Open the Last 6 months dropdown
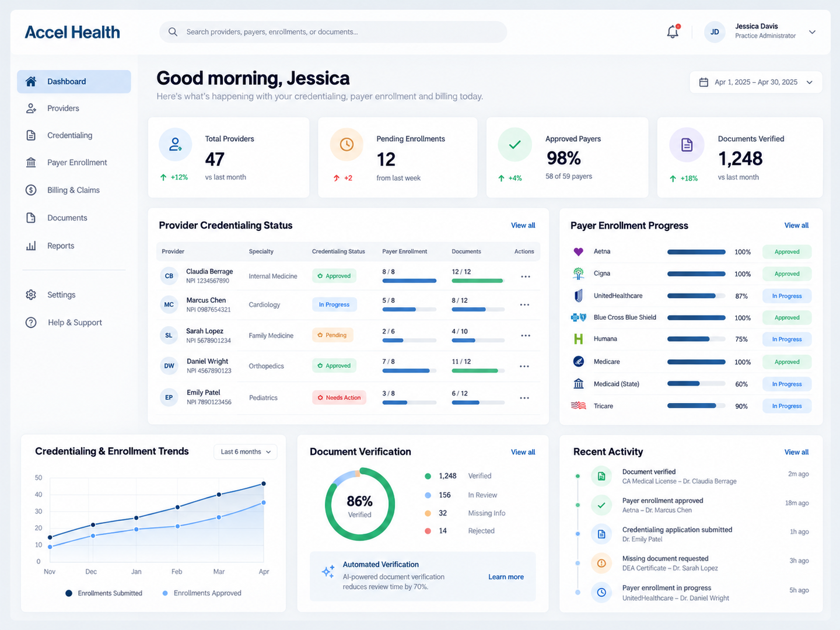This screenshot has width=840, height=630. [246, 452]
